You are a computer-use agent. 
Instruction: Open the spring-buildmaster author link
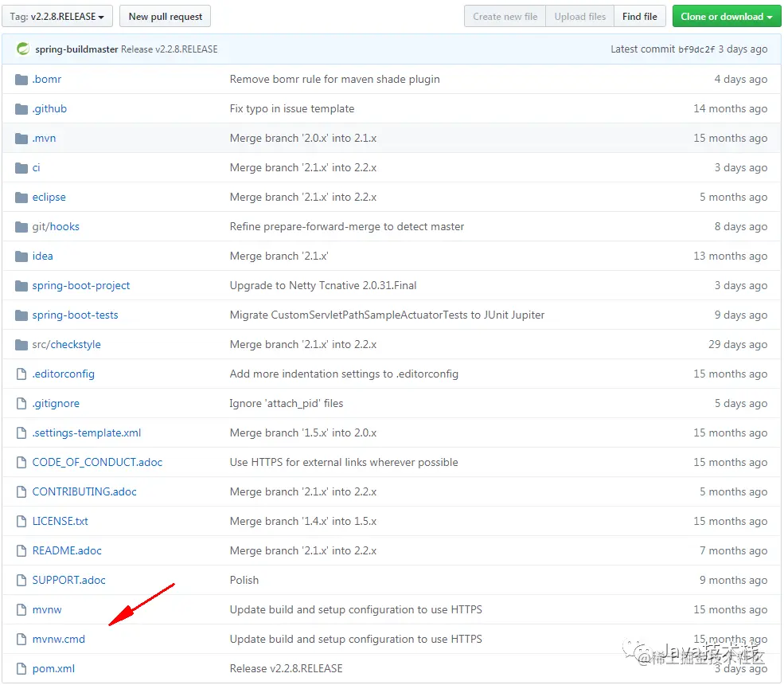(x=76, y=49)
